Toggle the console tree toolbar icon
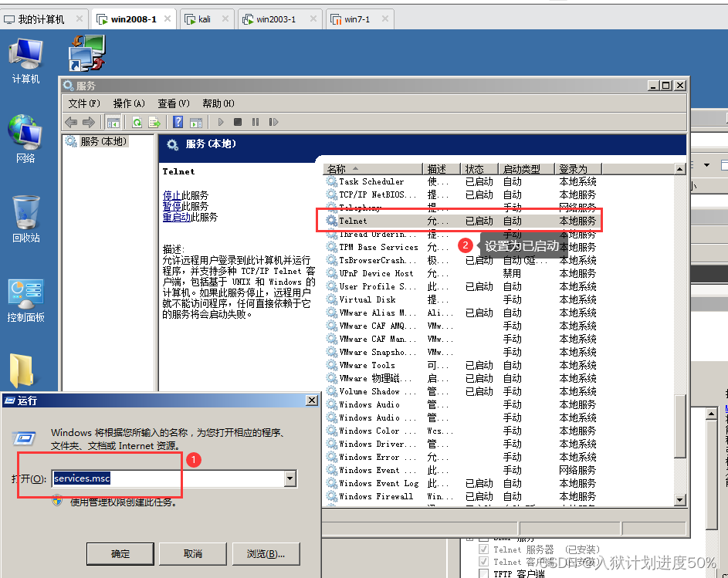The image size is (728, 578). [x=113, y=123]
